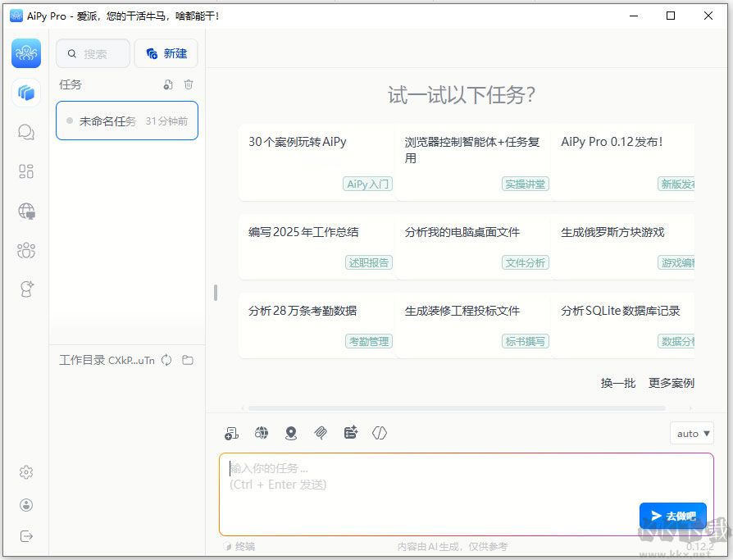Click the side panel divider handle
The image size is (733, 560).
click(x=216, y=293)
